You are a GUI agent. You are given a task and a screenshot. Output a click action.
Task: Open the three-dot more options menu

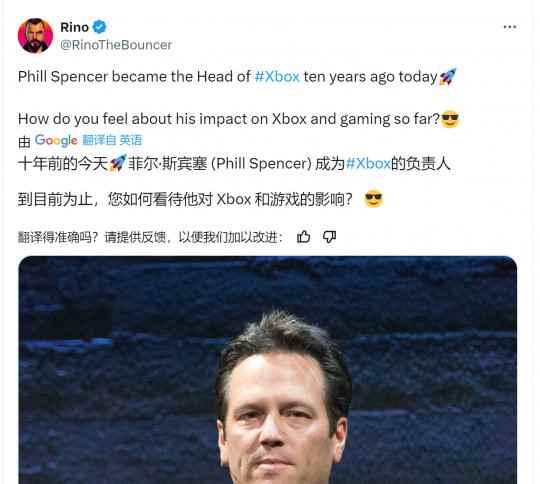(x=510, y=27)
